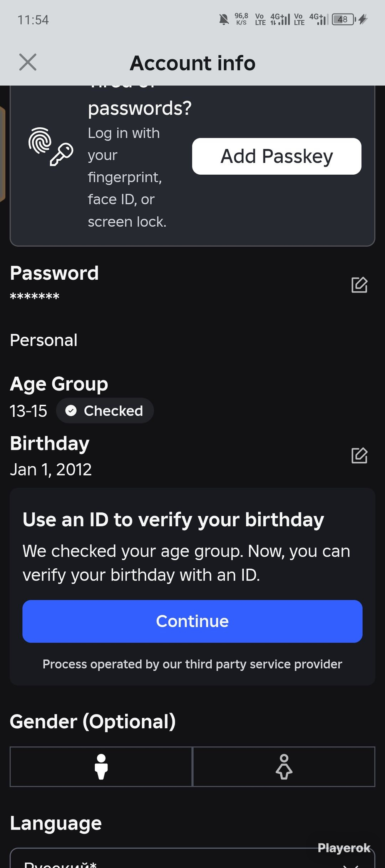The height and width of the screenshot is (868, 385).
Task: Tap the Account info header title
Action: [192, 63]
